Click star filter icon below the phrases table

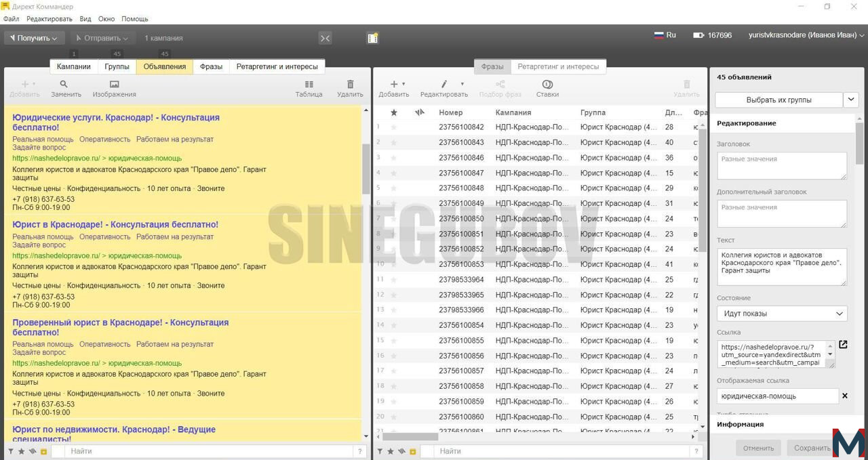pos(391,451)
